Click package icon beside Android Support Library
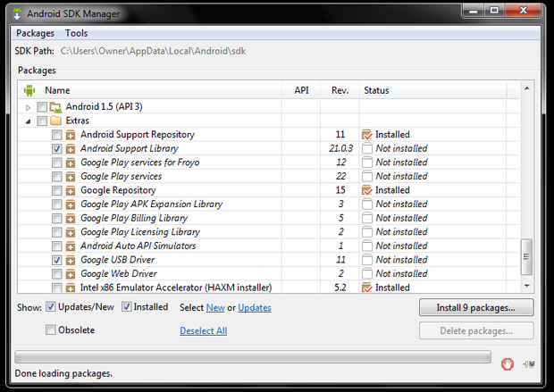 click(x=71, y=149)
